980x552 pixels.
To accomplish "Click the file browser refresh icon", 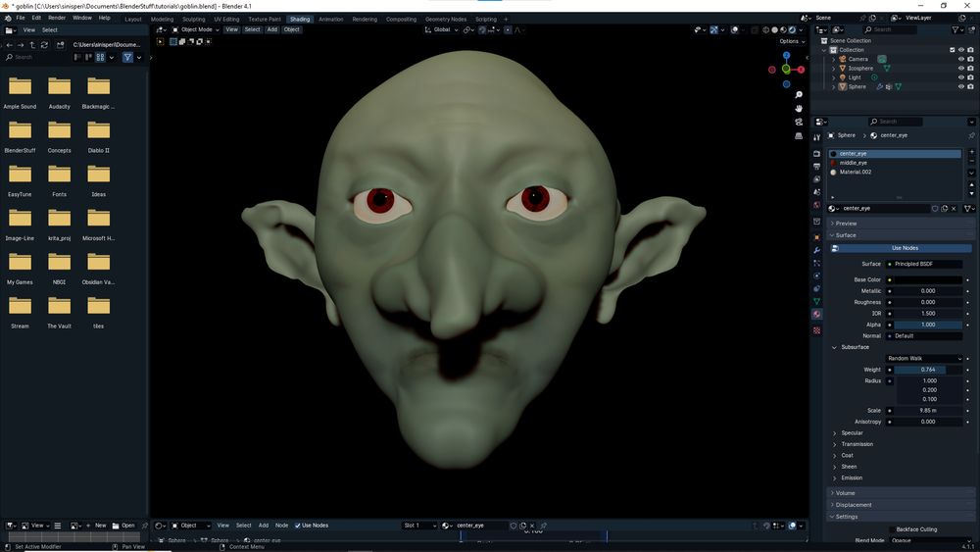I will pos(44,45).
